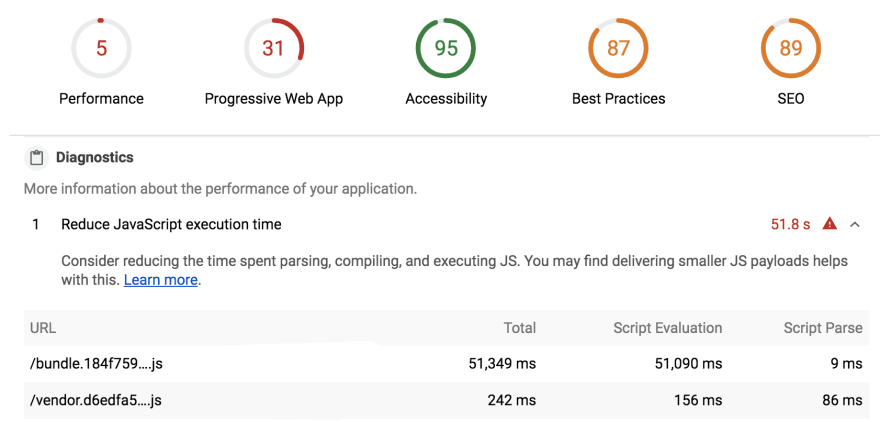880x422 pixels.
Task: Jump to Performance category label
Action: pos(101,99)
